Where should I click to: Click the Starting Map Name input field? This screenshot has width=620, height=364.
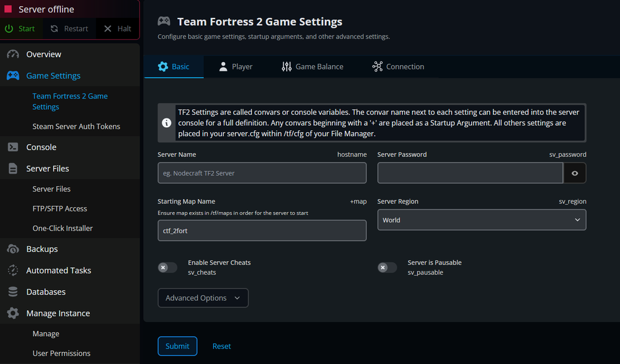point(262,230)
